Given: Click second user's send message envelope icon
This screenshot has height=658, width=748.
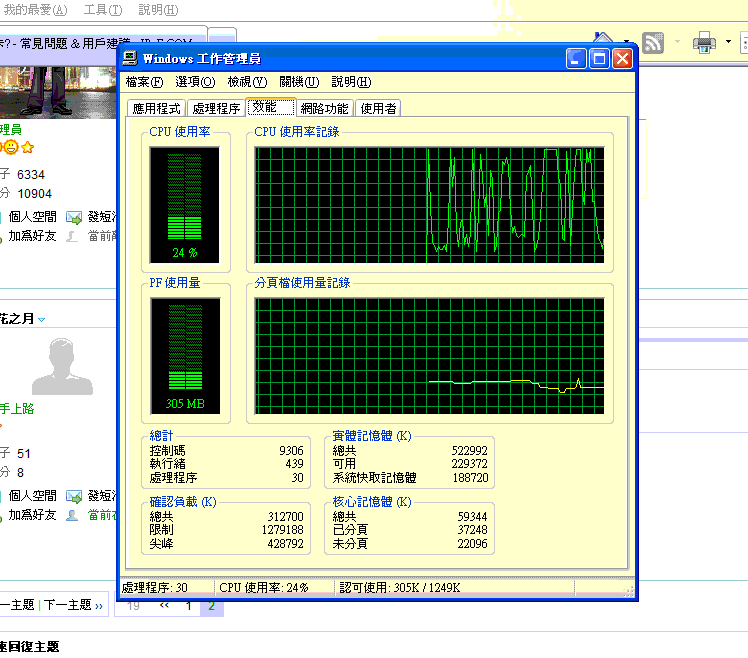Looking at the screenshot, I should [74, 496].
